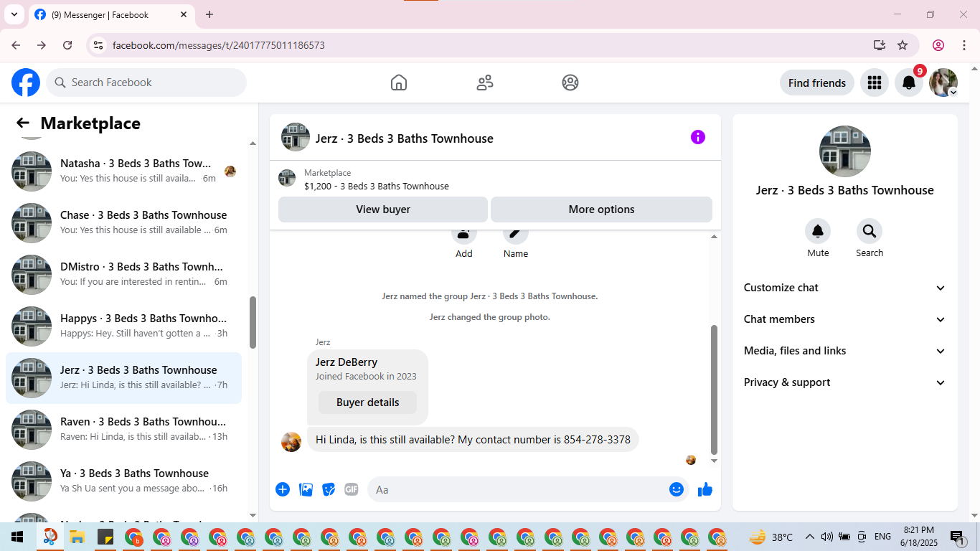Image resolution: width=980 pixels, height=551 pixels.
Task: Show hidden system tray icons chevron
Action: 810,537
